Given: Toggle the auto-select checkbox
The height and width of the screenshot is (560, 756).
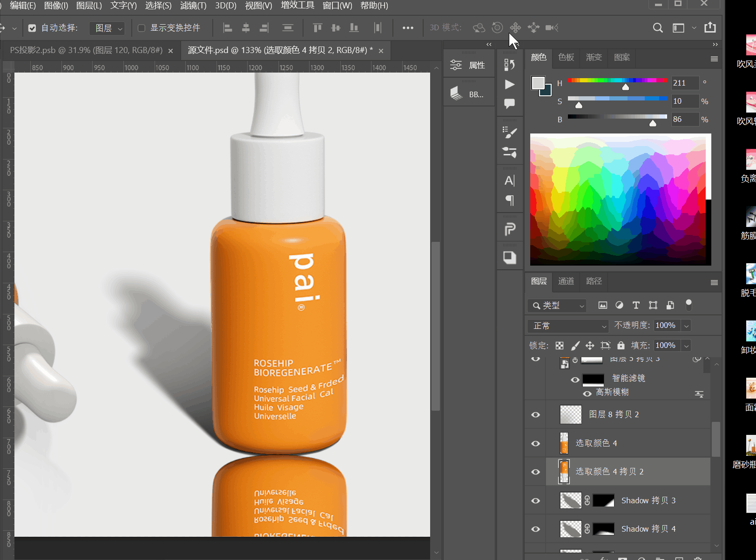Looking at the screenshot, I should [x=32, y=28].
